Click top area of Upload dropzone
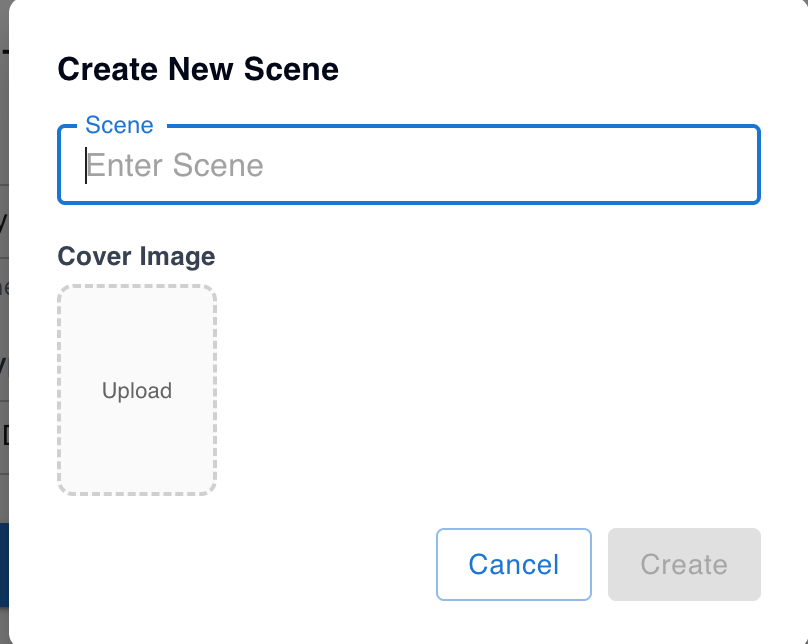The image size is (808, 644). (x=137, y=310)
